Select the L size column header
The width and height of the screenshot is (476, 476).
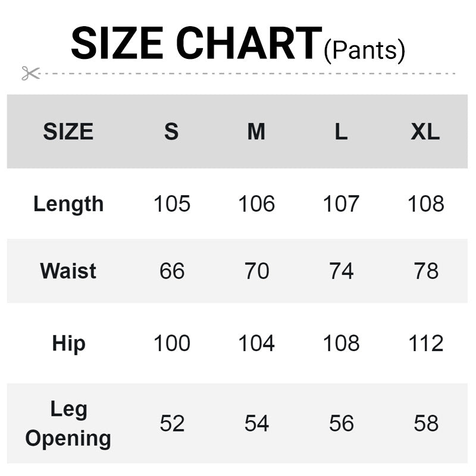[341, 131]
